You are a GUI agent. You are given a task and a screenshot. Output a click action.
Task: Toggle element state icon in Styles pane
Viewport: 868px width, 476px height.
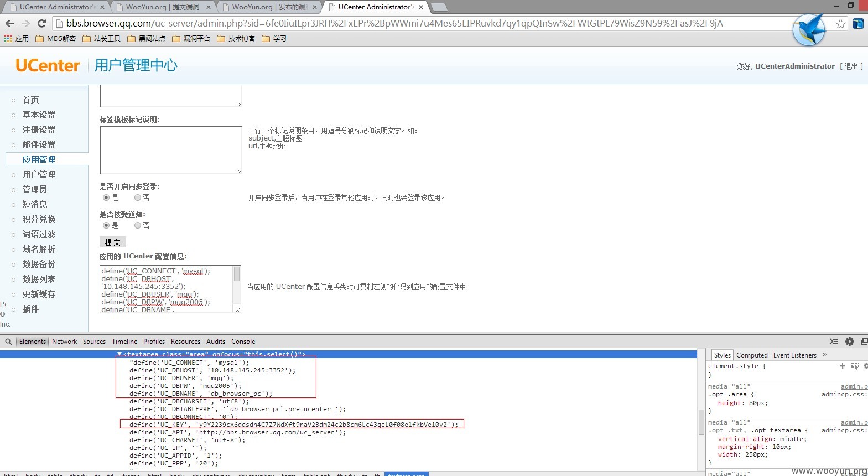[x=855, y=366]
